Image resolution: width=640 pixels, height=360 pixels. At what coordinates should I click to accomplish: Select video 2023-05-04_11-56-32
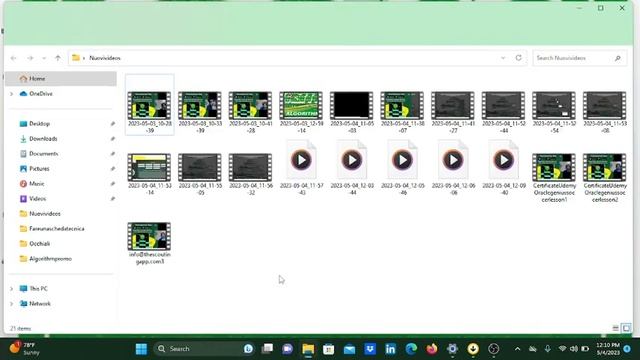point(251,174)
